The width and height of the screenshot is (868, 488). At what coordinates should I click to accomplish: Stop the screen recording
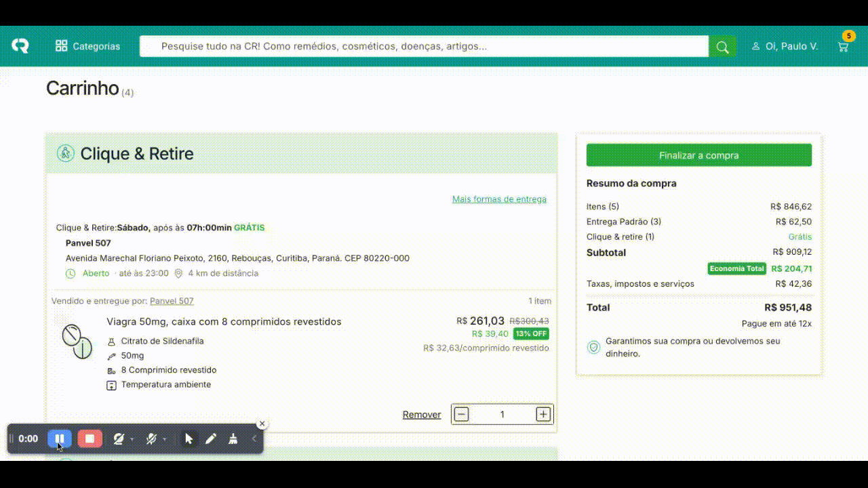(x=90, y=439)
